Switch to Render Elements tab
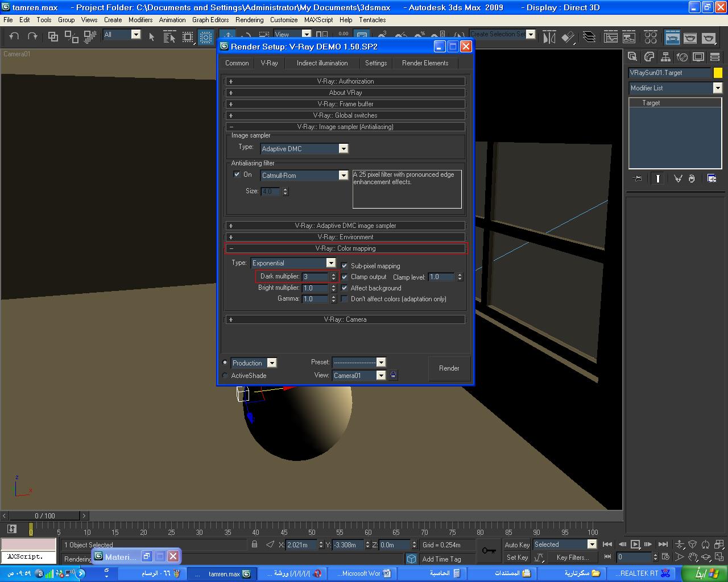728x582 pixels. coord(425,63)
